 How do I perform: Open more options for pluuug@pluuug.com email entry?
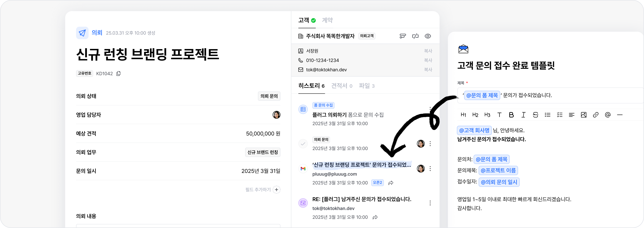pos(430,169)
